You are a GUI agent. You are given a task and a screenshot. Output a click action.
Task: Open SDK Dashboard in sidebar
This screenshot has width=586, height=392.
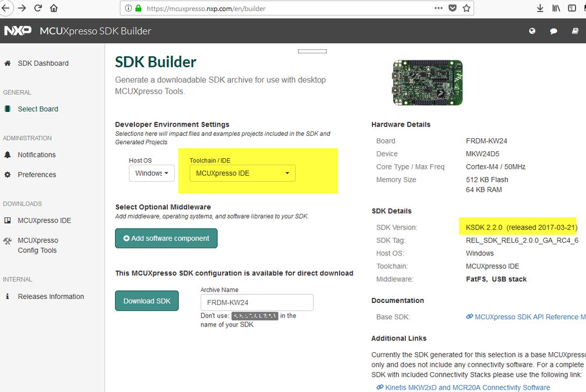pyautogui.click(x=43, y=63)
